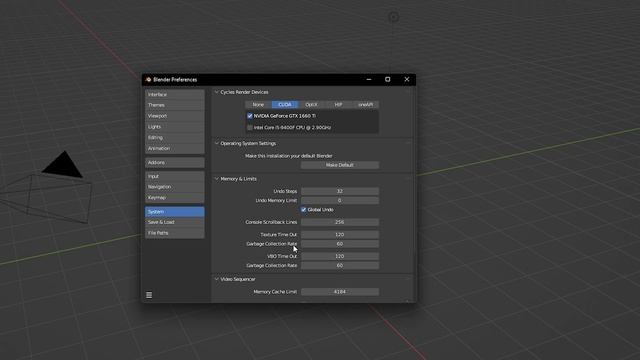The image size is (640, 360).
Task: Open Input preferences tab
Action: click(x=175, y=176)
